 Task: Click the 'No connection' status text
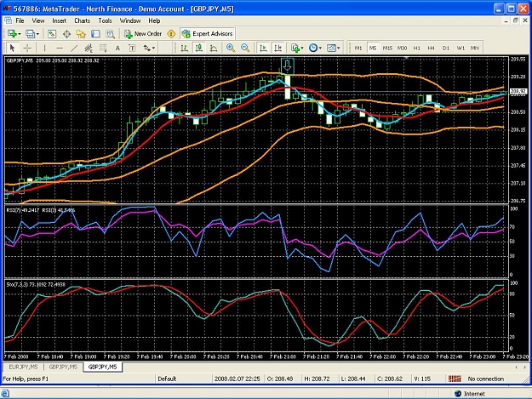click(x=485, y=379)
